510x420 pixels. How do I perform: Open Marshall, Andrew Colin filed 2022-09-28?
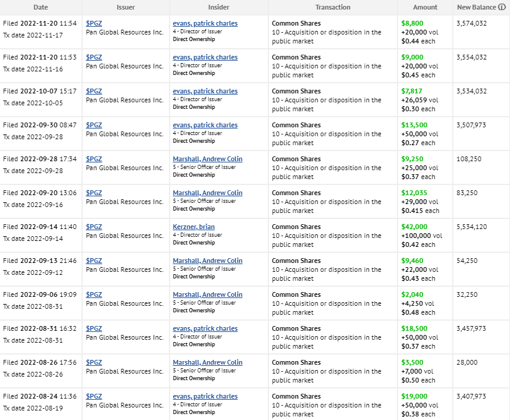[208, 159]
